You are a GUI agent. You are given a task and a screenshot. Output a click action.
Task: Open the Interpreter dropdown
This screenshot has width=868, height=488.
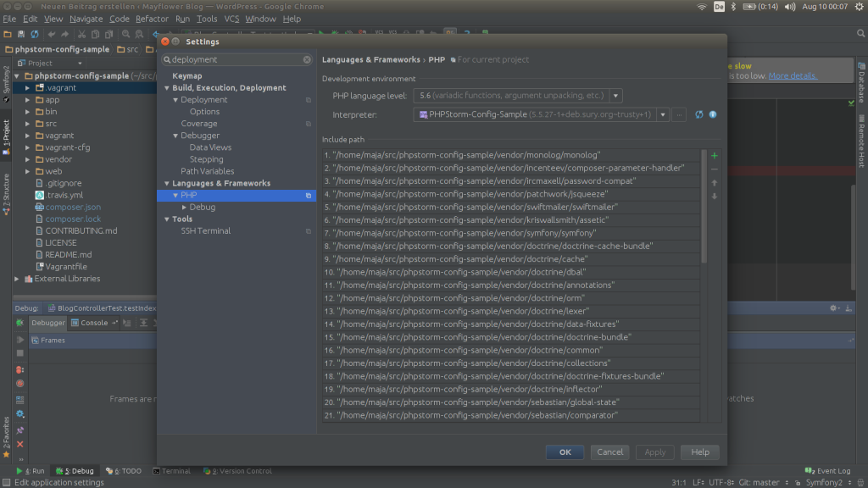(663, 114)
